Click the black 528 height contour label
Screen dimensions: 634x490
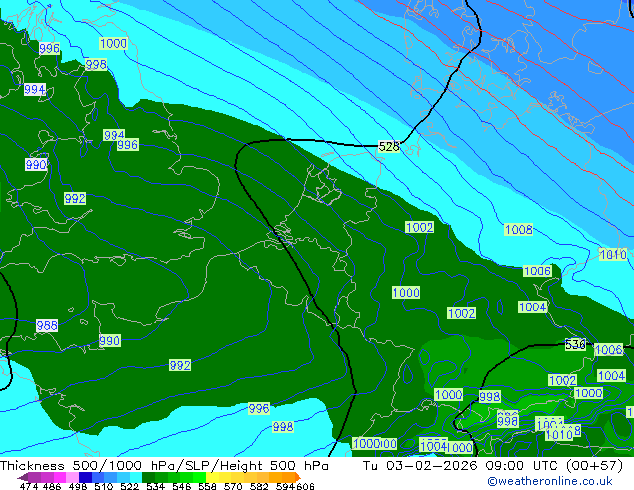(x=389, y=146)
